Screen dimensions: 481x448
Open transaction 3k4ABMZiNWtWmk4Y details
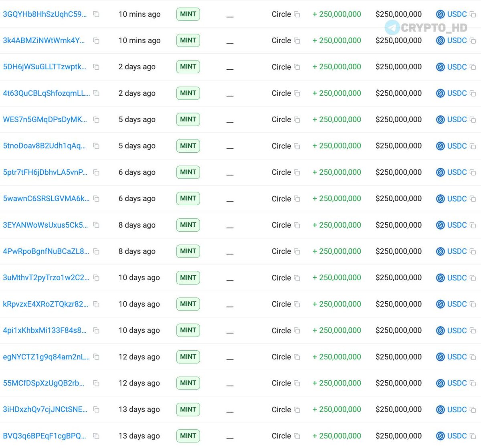click(44, 40)
